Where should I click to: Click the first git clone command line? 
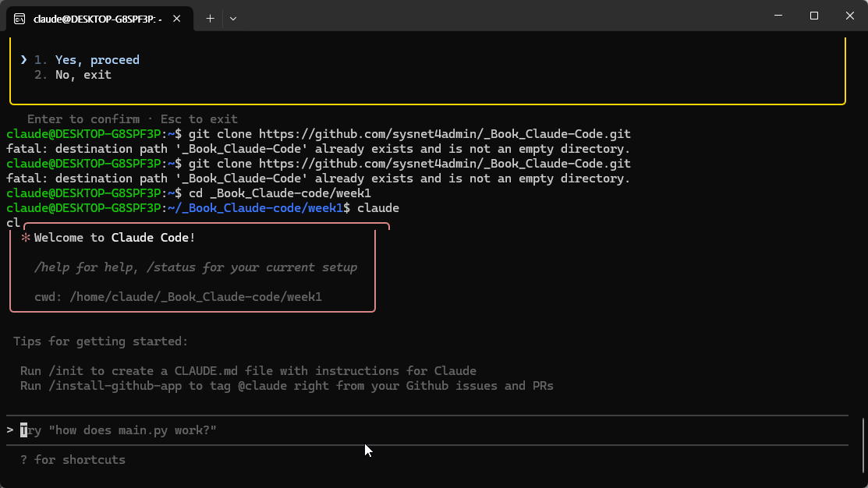(318, 134)
